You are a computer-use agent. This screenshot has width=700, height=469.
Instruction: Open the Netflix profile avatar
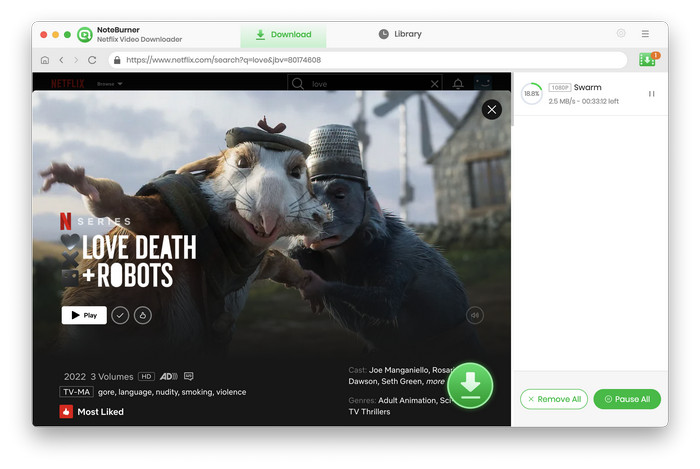483,83
